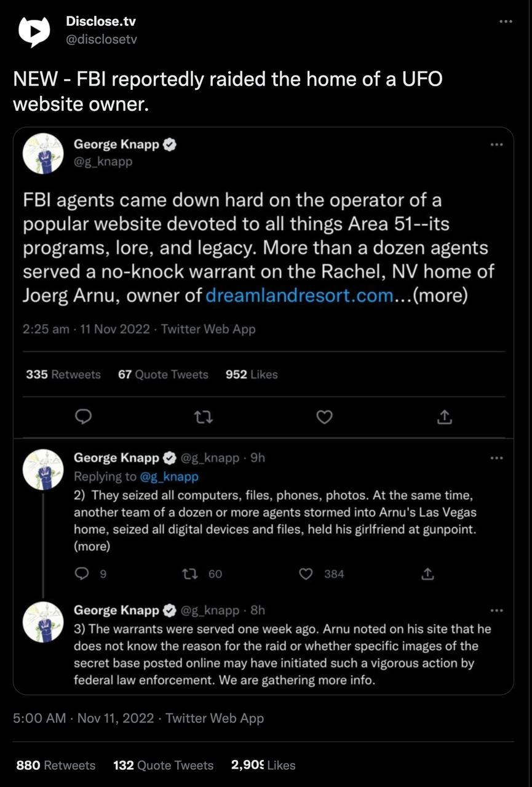Screen dimensions: 532x787
Task: Share the second George Knapp thread tweet
Action: pos(427,574)
